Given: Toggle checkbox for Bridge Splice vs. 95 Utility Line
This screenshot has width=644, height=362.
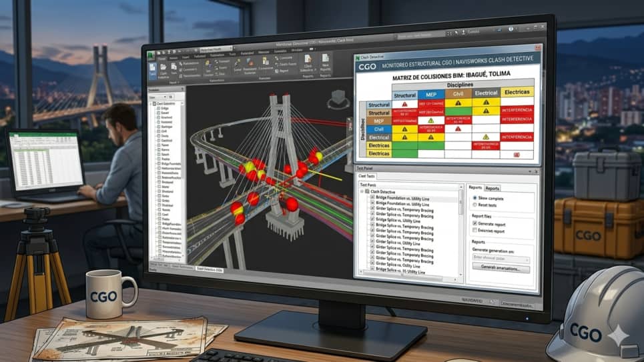Looking at the screenshot, I should pyautogui.click(x=372, y=269).
